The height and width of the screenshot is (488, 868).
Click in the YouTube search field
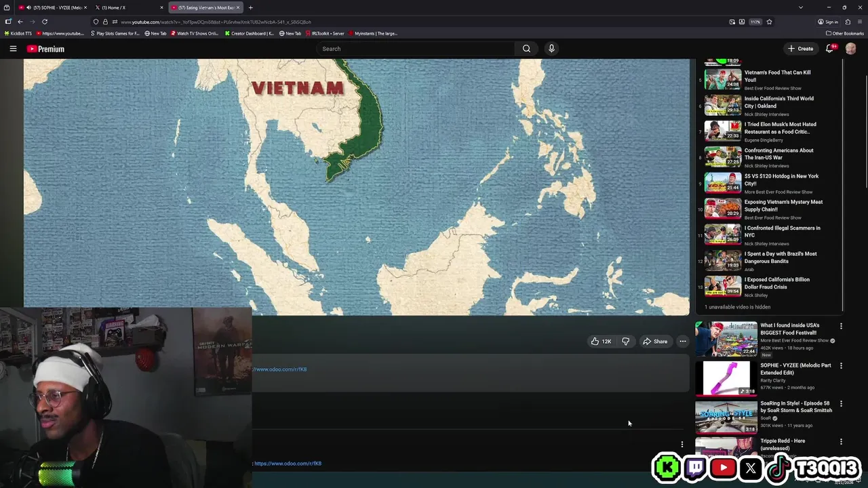(417, 49)
